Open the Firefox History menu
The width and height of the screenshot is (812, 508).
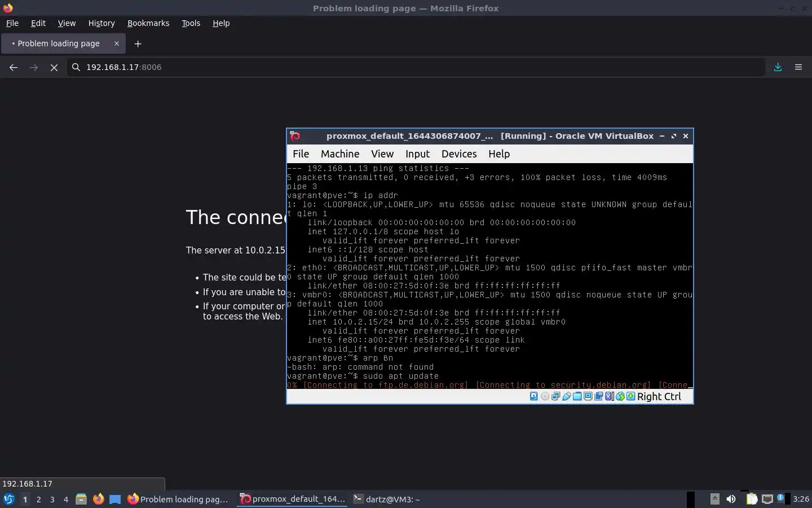tap(101, 23)
